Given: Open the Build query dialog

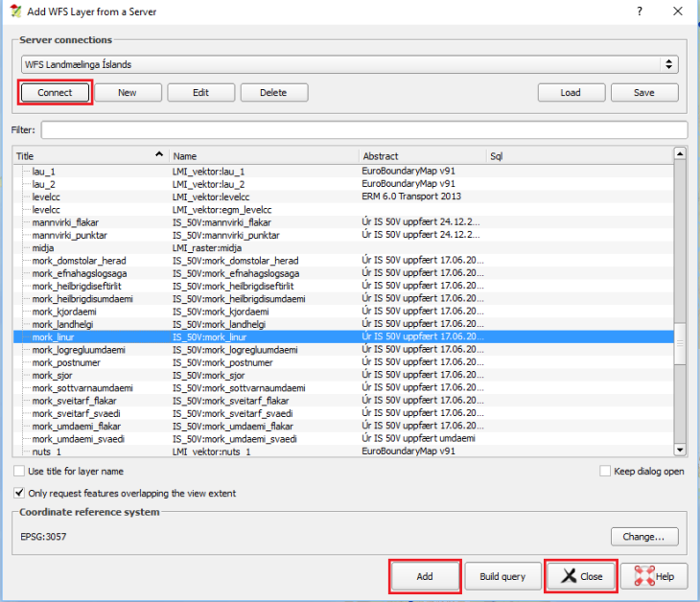Looking at the screenshot, I should [502, 576].
